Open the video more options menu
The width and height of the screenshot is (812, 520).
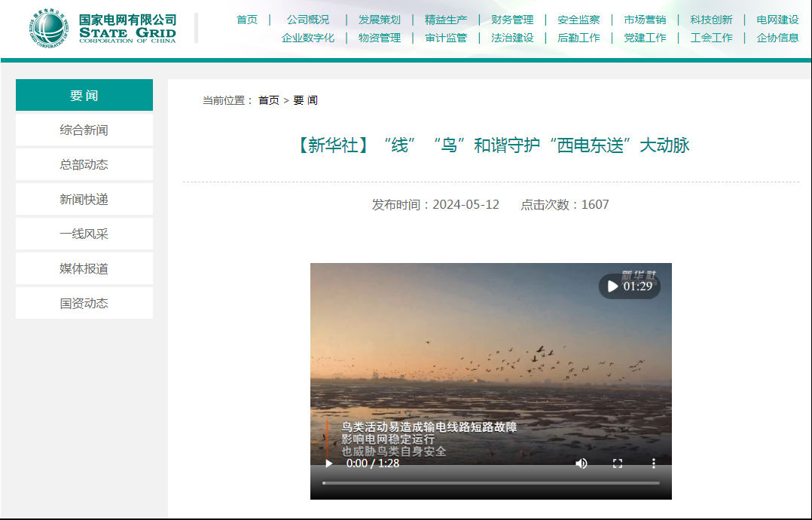point(654,463)
